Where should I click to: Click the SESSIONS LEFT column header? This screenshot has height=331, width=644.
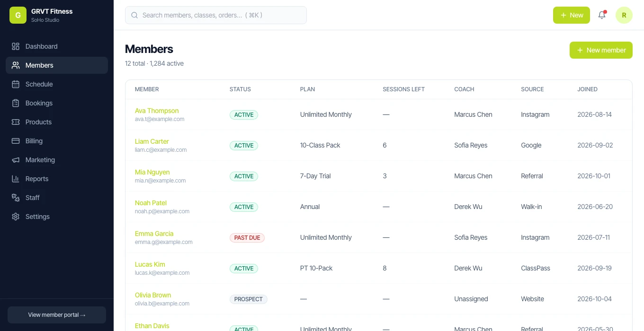point(403,89)
